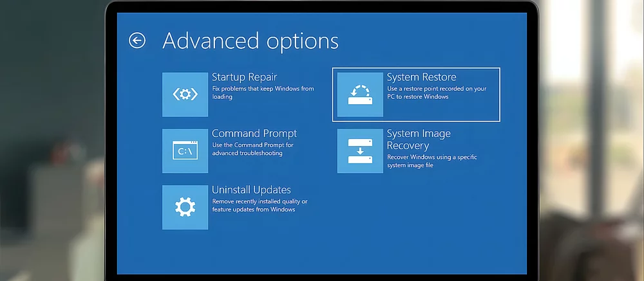Click 'Recover Windows using a specific system image' text
This screenshot has width=644, height=281.
[x=432, y=161]
